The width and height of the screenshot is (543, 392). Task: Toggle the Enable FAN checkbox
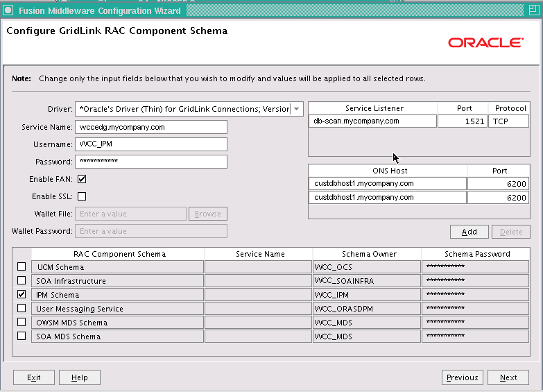coord(82,179)
